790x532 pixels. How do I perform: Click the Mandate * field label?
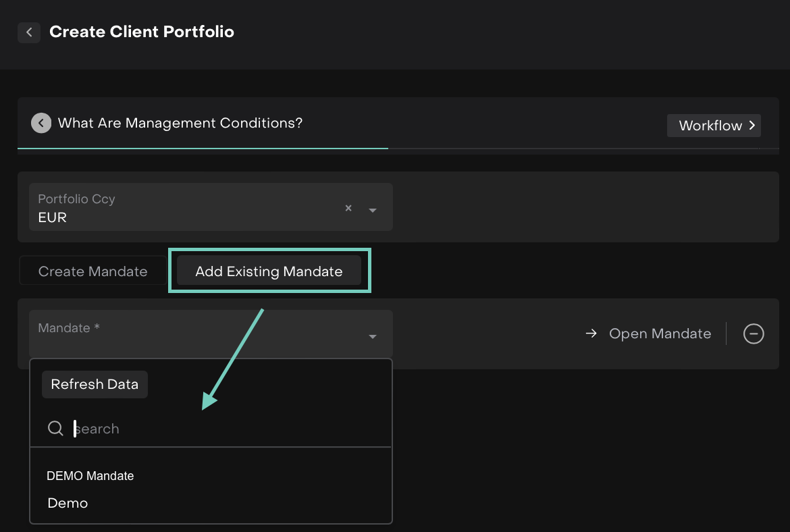(69, 328)
